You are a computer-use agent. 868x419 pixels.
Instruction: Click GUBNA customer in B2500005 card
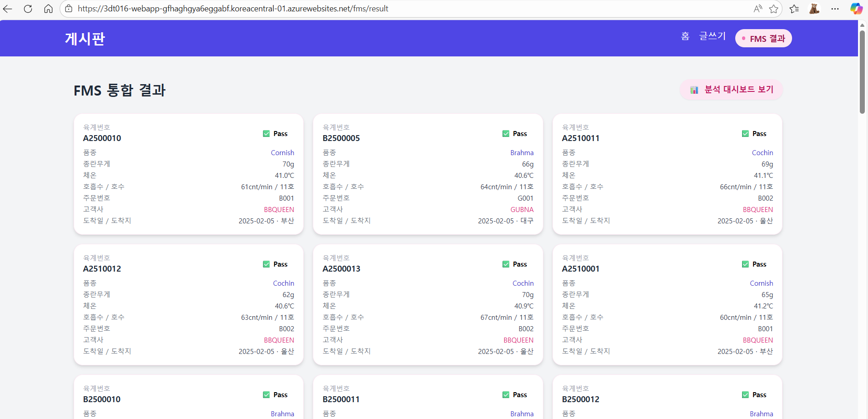pyautogui.click(x=522, y=210)
